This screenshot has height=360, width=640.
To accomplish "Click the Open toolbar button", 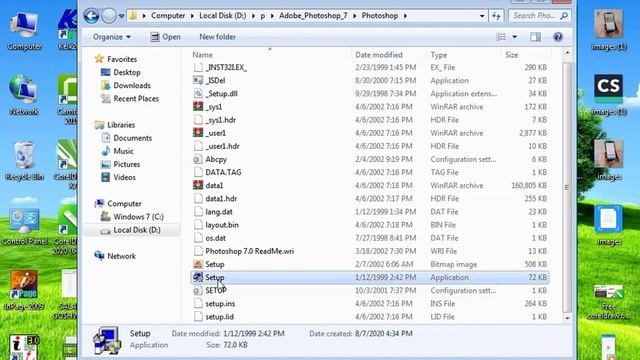I will click(x=165, y=37).
